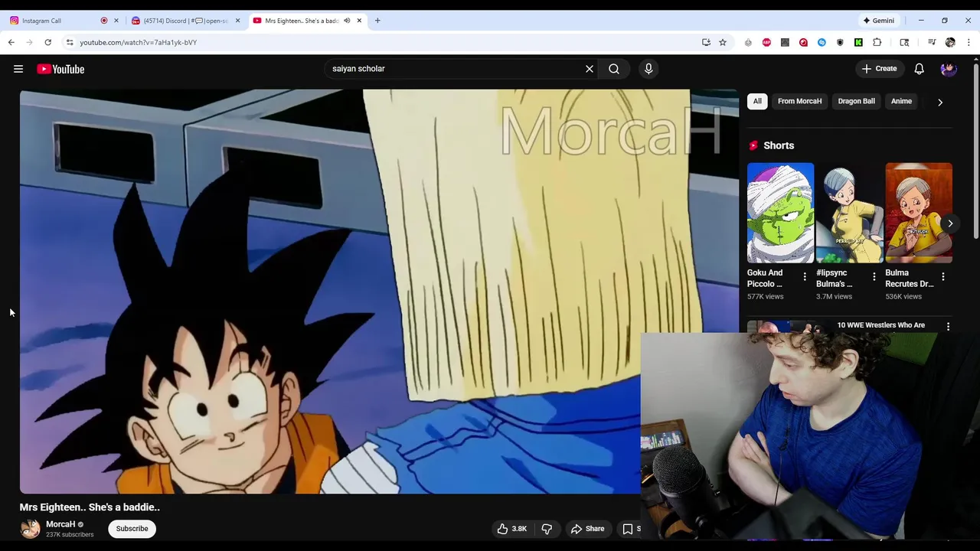Screen dimensions: 980x551
Task: Open YouTube notifications bell
Action: click(919, 69)
